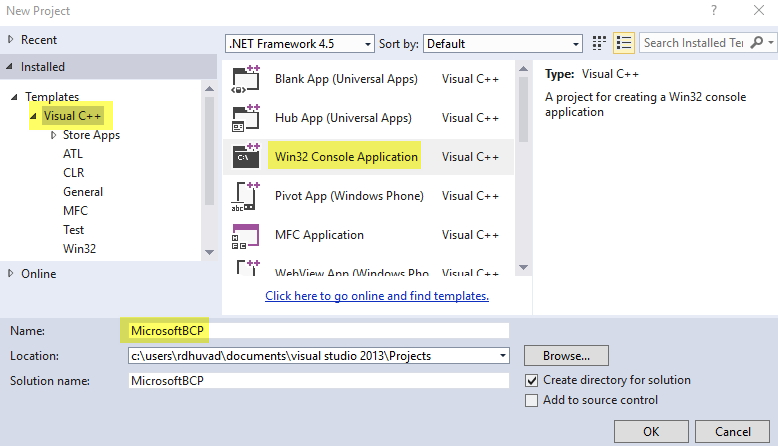The height and width of the screenshot is (446, 778).
Task: Collapse the Installed section
Action: click(x=9, y=66)
